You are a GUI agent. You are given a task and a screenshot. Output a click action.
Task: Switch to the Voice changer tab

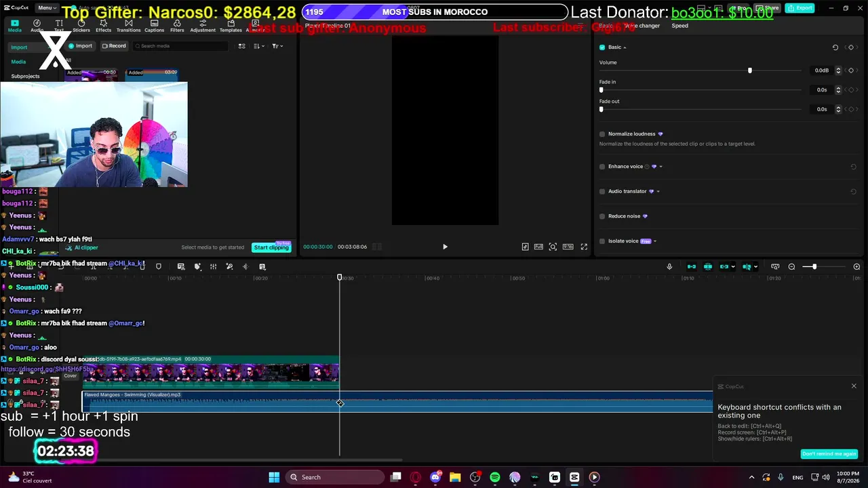(x=642, y=26)
